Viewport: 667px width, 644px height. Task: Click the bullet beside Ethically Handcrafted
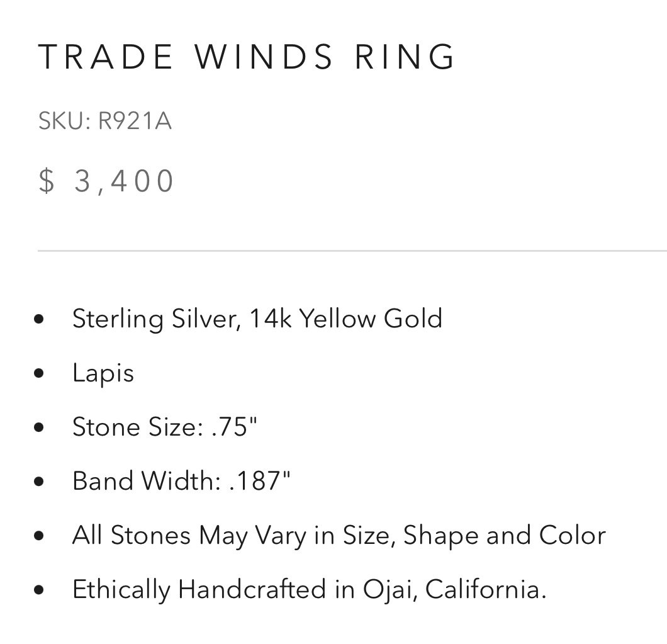pyautogui.click(x=39, y=590)
